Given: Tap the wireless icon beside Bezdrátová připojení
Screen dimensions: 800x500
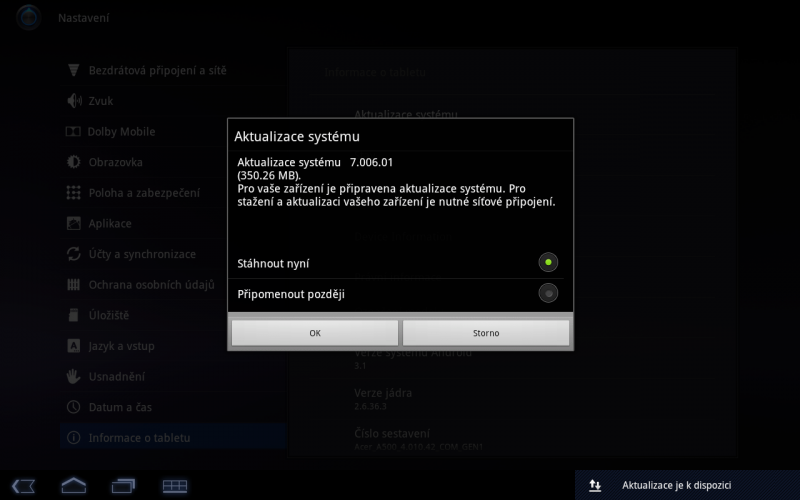Looking at the screenshot, I should [x=73, y=70].
